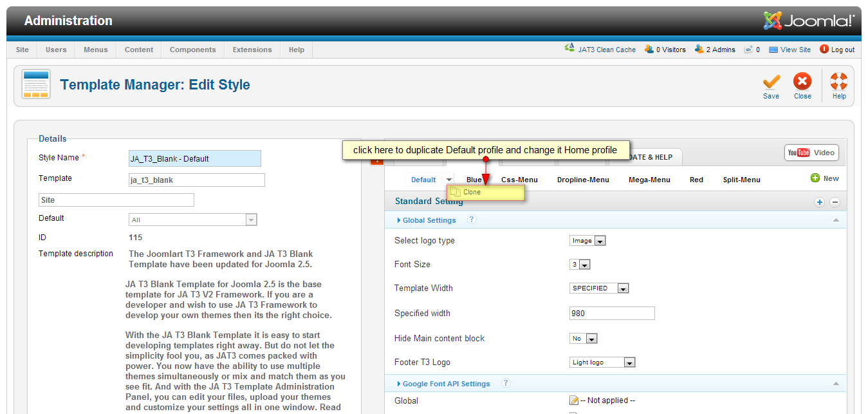Click the up arrow on Google Font API row

click(x=835, y=384)
